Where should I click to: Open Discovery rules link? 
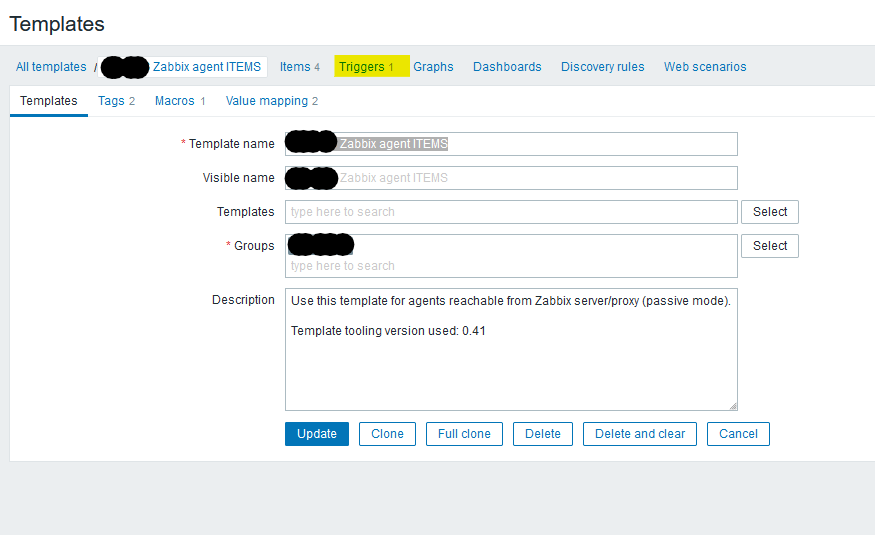(x=602, y=67)
